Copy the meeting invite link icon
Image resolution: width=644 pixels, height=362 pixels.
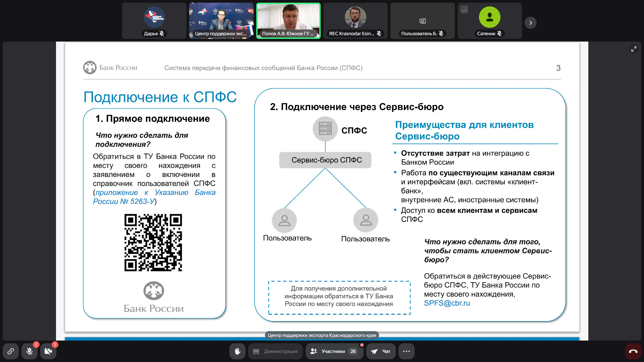(x=11, y=351)
